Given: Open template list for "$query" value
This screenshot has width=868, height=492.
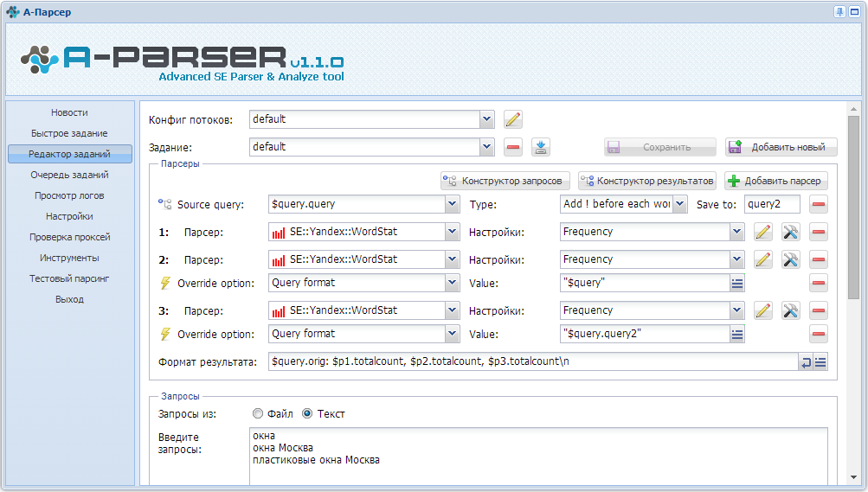Looking at the screenshot, I should click(736, 284).
